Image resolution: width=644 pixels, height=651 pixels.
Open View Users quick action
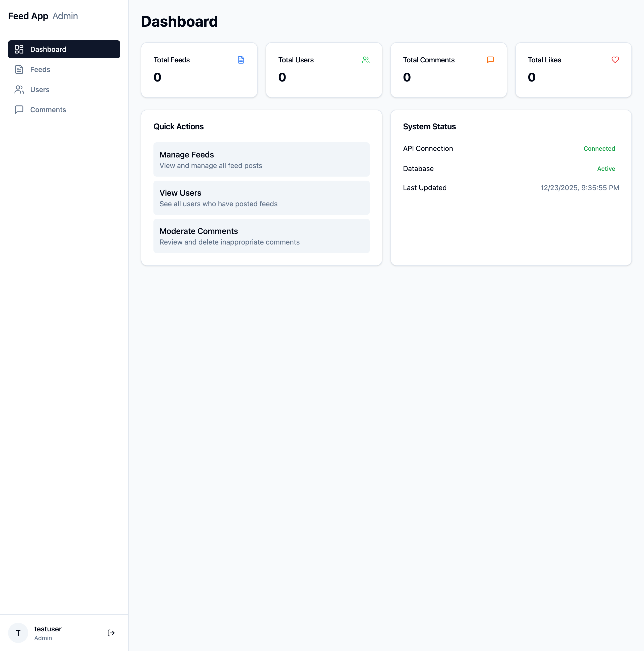[262, 197]
